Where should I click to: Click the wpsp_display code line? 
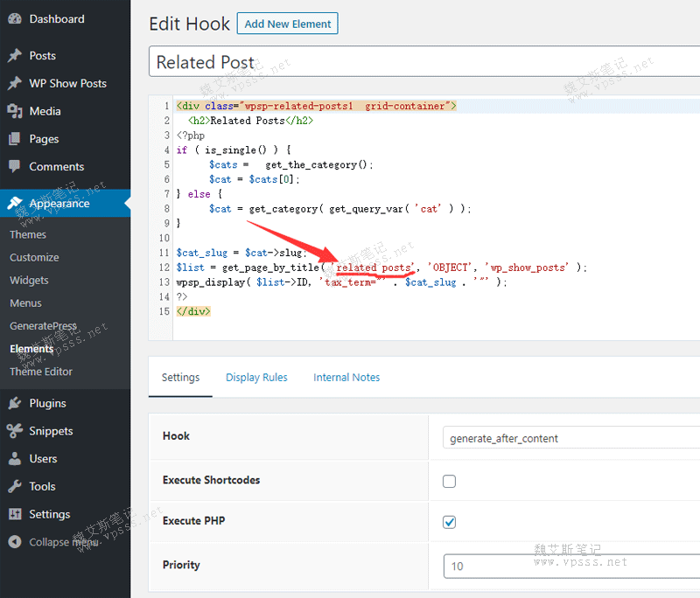point(342,282)
